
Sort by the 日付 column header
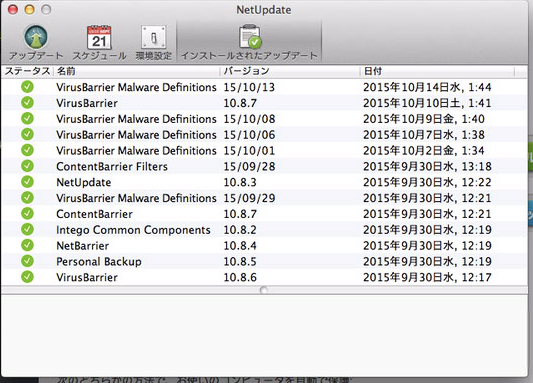[x=373, y=71]
